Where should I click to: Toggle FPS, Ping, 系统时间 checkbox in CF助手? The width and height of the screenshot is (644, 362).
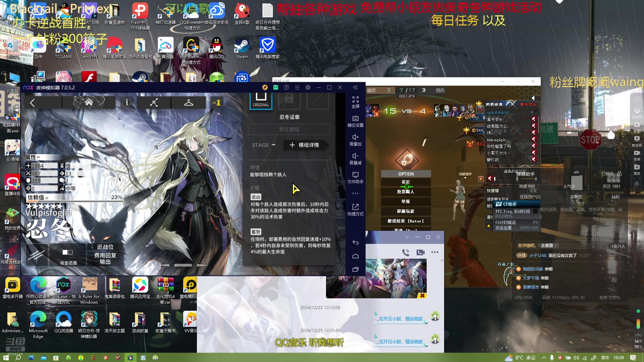pos(535,211)
